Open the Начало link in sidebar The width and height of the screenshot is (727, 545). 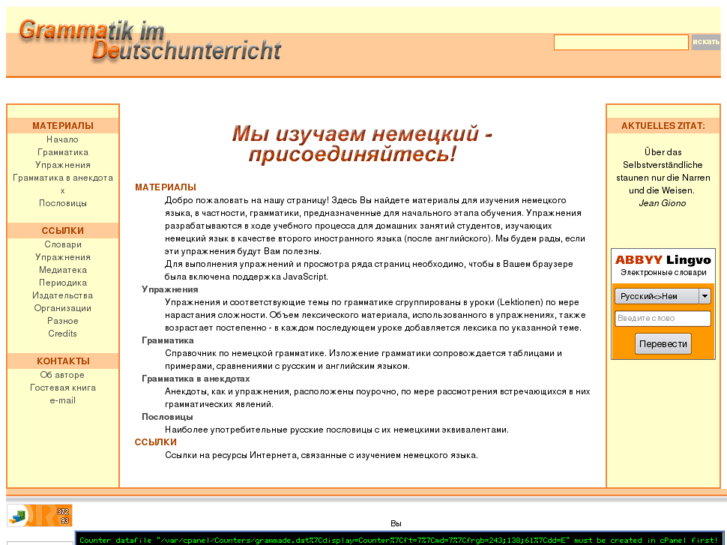(x=63, y=140)
